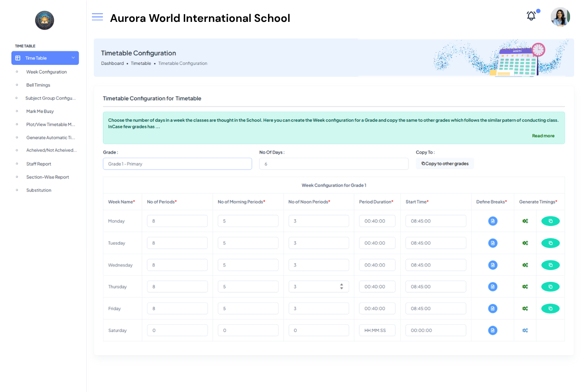Screen dimensions: 583x392
Task: Click the generate timings gear for Tuesday
Action: pyautogui.click(x=525, y=243)
